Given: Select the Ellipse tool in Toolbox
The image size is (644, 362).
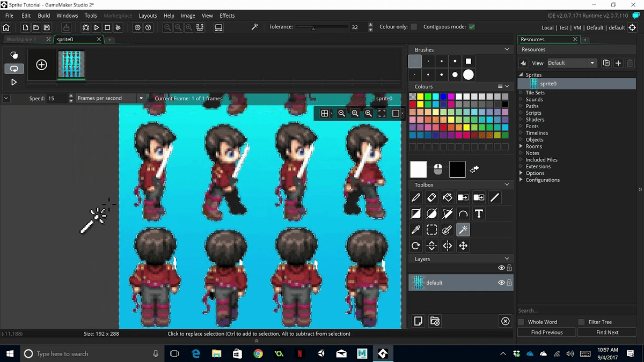Looking at the screenshot, I should click(x=431, y=214).
